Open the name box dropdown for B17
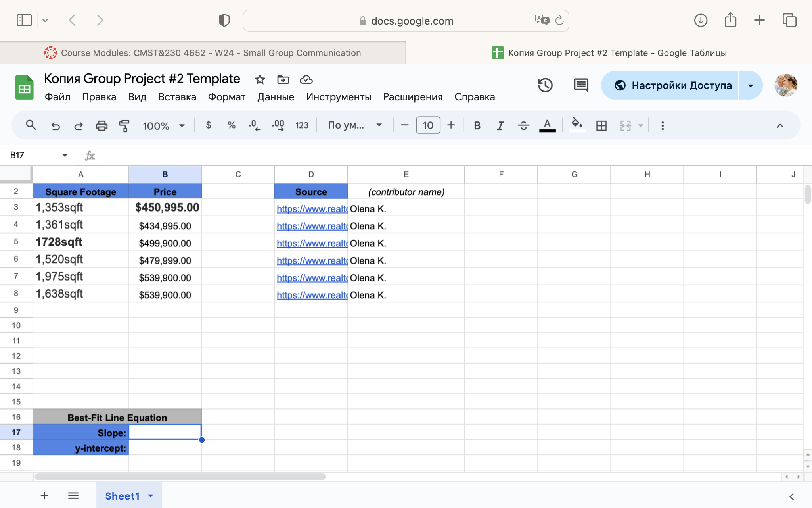The width and height of the screenshot is (812, 508). [65, 155]
